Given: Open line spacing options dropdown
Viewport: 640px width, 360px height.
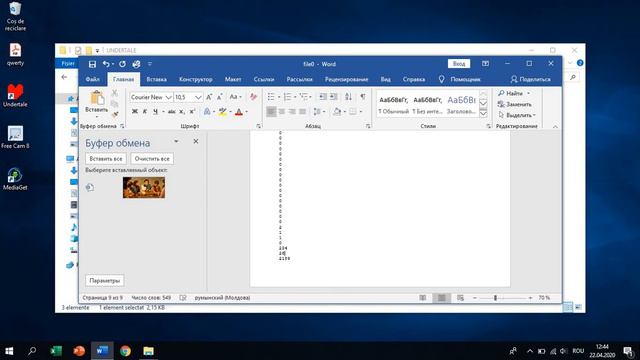Looking at the screenshot, I should click(319, 111).
